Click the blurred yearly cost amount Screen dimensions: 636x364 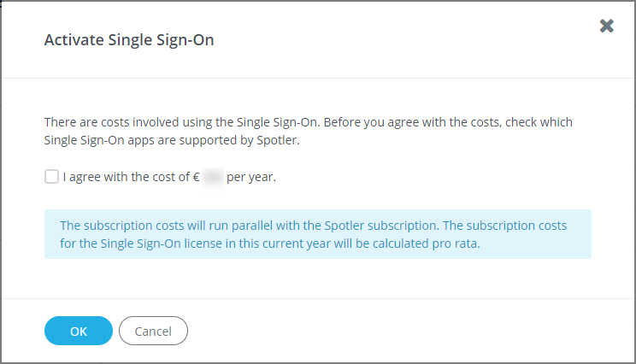point(213,178)
